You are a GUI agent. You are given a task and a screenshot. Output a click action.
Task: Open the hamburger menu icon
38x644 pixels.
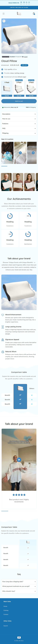(3, 14)
